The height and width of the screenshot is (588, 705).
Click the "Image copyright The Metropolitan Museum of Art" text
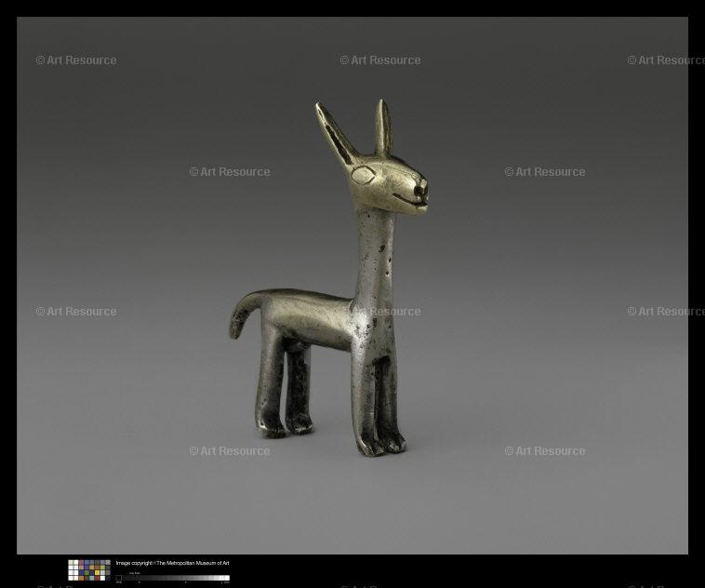click(173, 563)
